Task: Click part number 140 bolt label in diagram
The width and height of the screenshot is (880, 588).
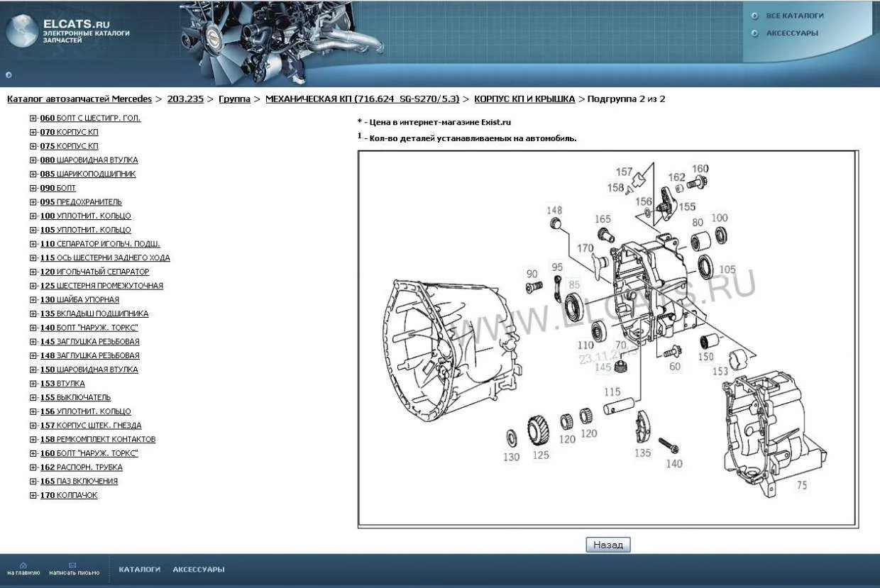Action: tap(674, 463)
